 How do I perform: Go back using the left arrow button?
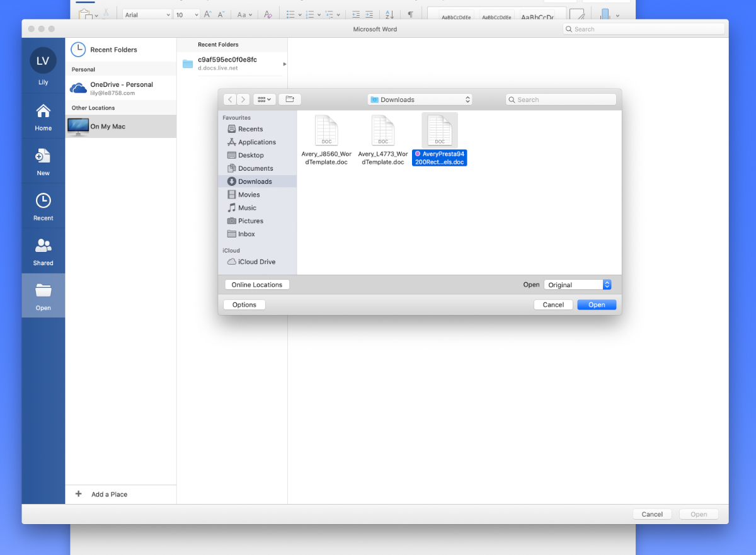(x=229, y=100)
